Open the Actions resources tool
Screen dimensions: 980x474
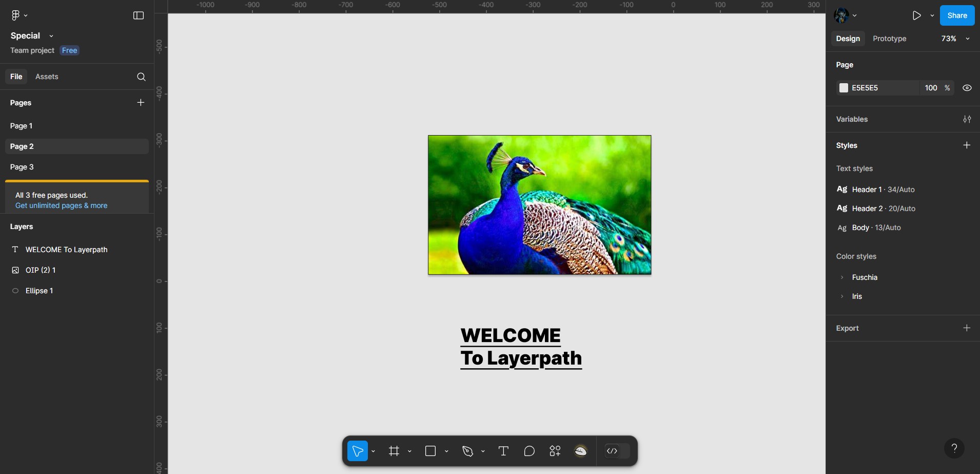point(555,451)
